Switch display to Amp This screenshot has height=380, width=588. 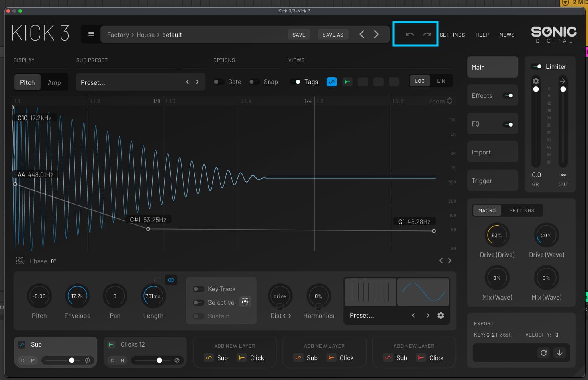[x=54, y=82]
